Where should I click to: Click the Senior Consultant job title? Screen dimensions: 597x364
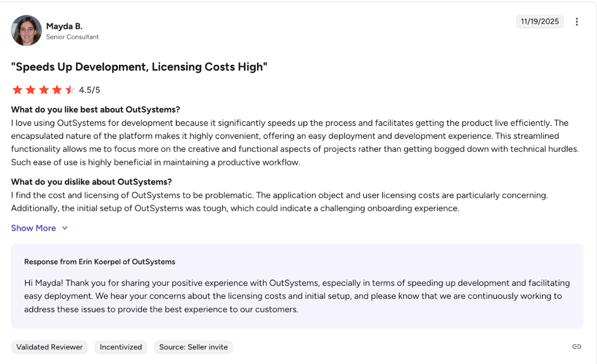coord(72,37)
